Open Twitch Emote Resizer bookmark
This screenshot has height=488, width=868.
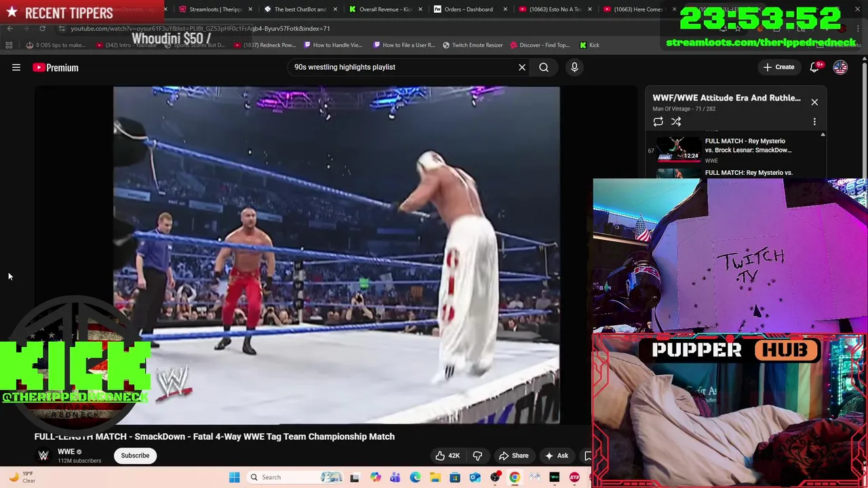(473, 45)
